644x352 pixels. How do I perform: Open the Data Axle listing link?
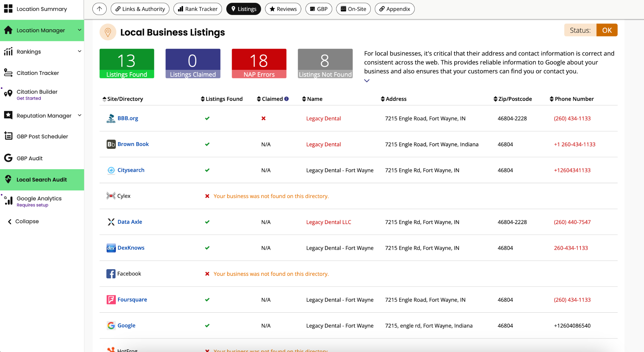pos(129,222)
